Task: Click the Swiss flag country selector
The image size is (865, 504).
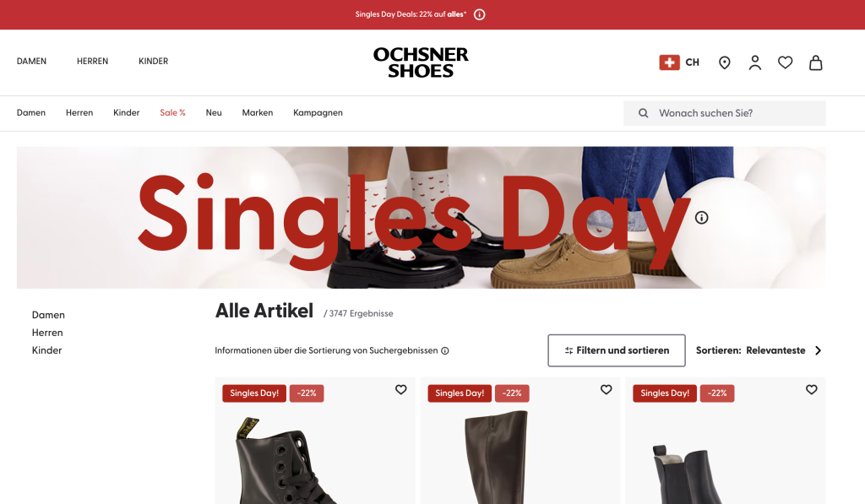Action: click(679, 62)
